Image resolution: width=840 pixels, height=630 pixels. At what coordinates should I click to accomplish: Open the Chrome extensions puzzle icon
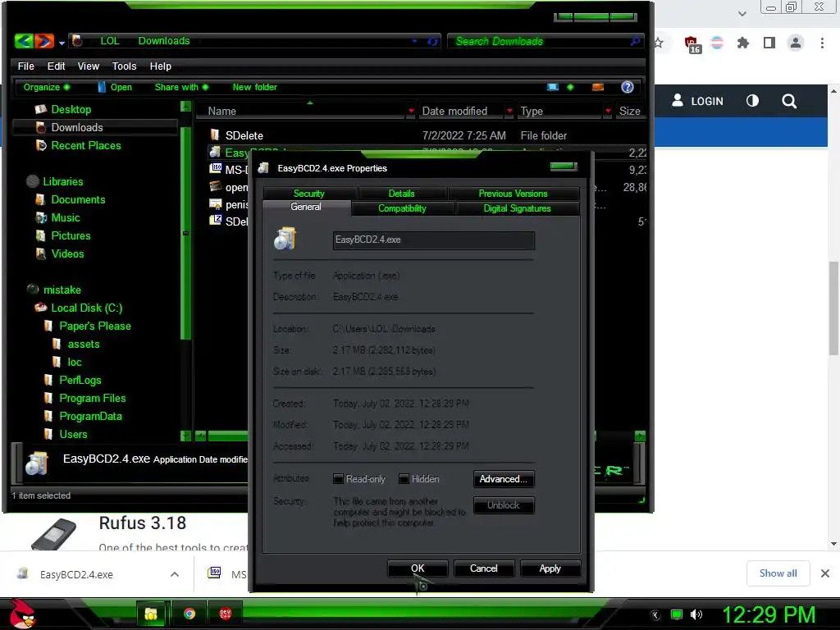coord(743,43)
